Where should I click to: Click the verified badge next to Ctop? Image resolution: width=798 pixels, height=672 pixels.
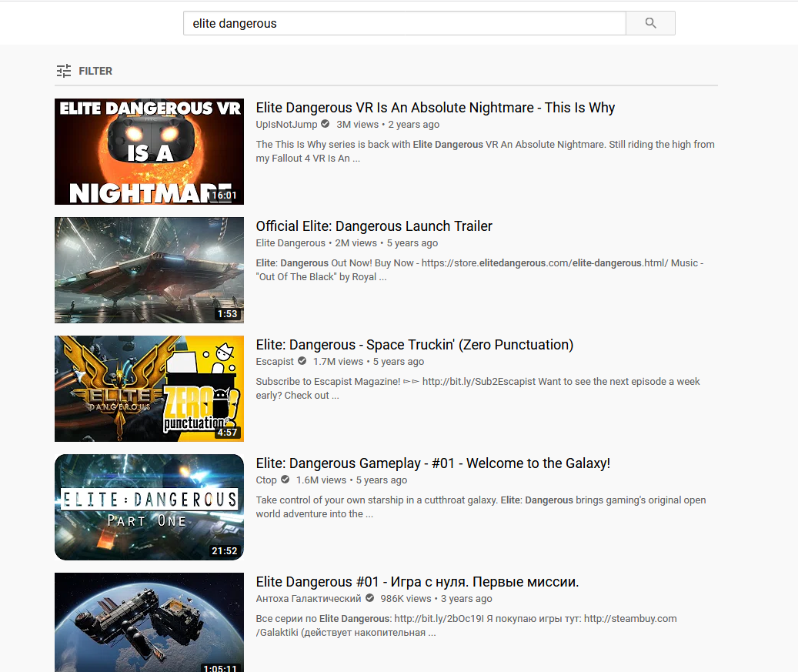coord(285,480)
